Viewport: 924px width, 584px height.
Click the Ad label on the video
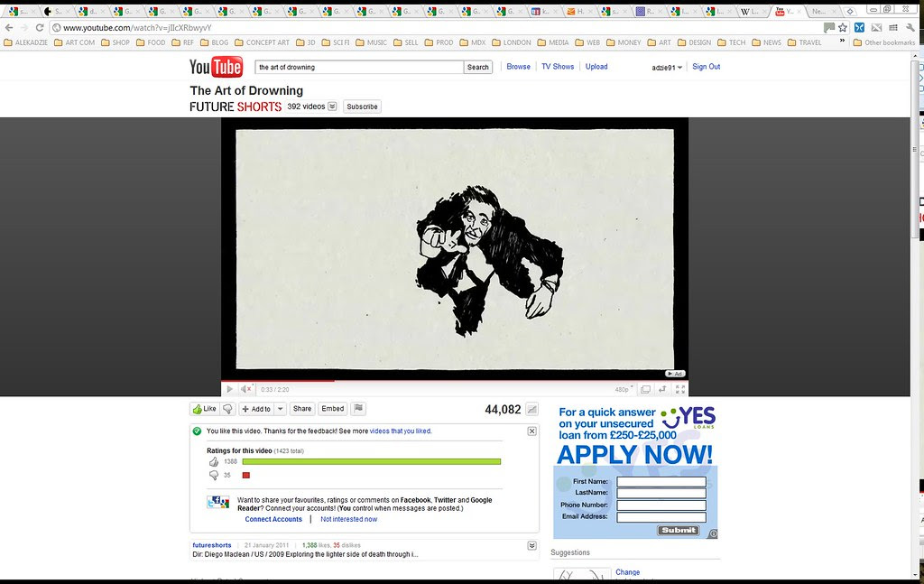coord(675,374)
